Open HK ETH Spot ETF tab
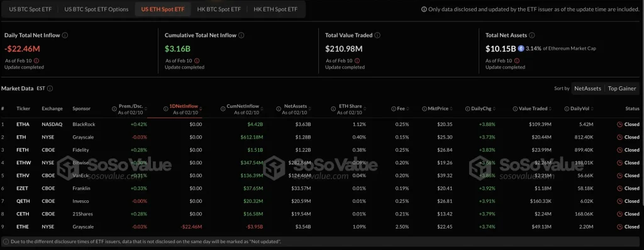The width and height of the screenshot is (644, 250). (x=275, y=9)
